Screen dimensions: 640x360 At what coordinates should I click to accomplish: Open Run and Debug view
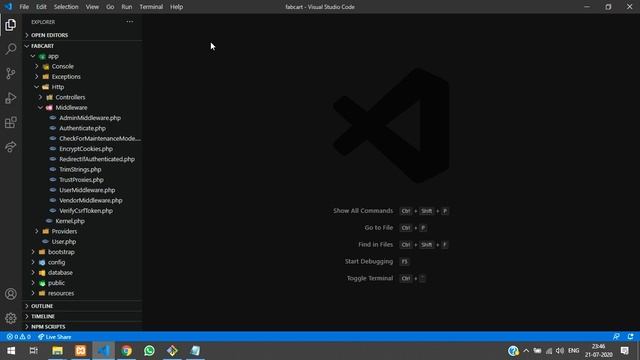pos(11,98)
